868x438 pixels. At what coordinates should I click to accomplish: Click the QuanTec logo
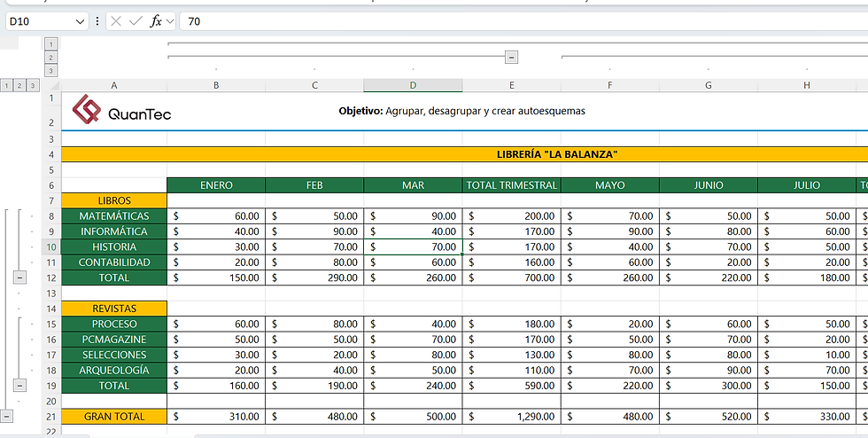pyautogui.click(x=122, y=109)
